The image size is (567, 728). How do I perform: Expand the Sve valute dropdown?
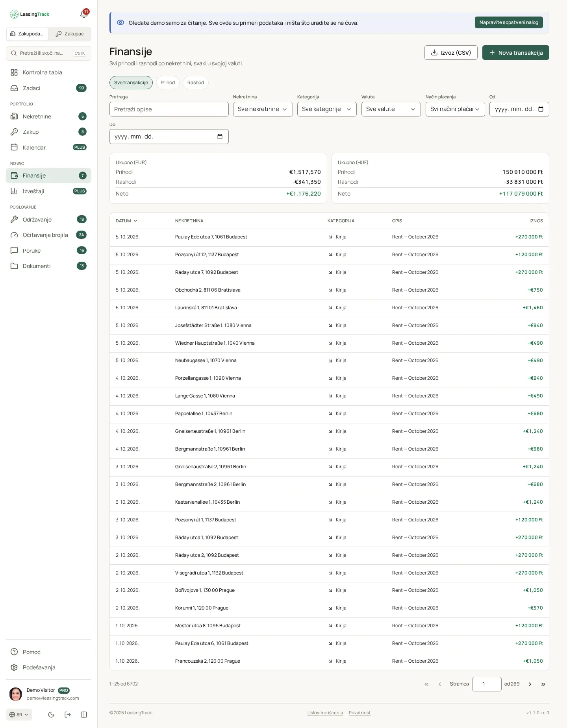pyautogui.click(x=391, y=109)
